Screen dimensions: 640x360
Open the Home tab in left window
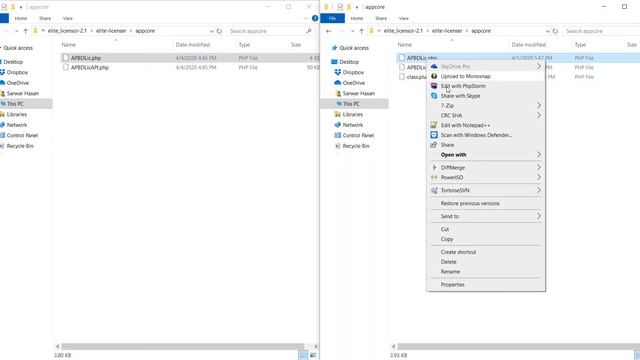point(21,18)
